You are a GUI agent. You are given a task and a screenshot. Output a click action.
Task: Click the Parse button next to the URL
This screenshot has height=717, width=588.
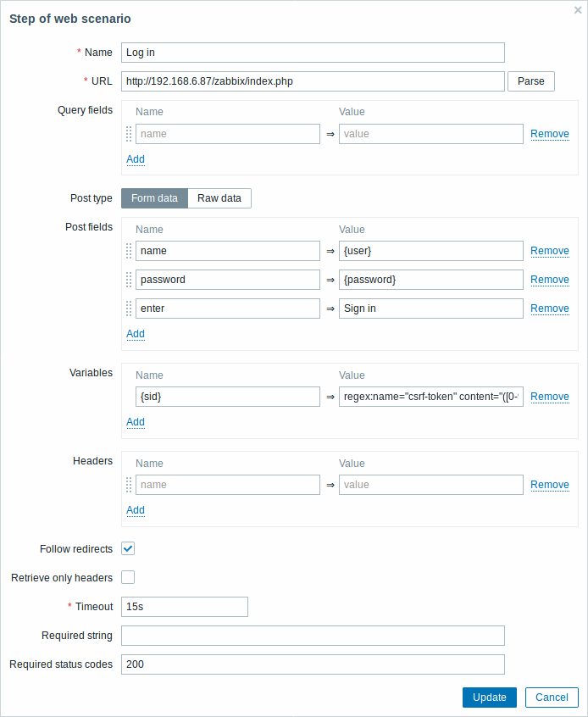click(531, 81)
